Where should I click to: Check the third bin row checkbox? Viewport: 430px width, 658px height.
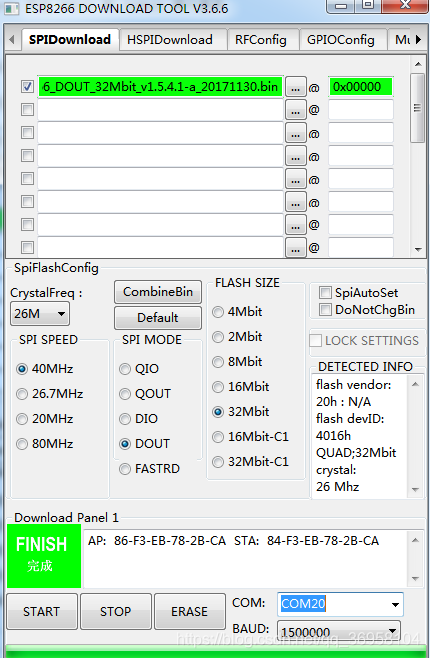(x=27, y=133)
